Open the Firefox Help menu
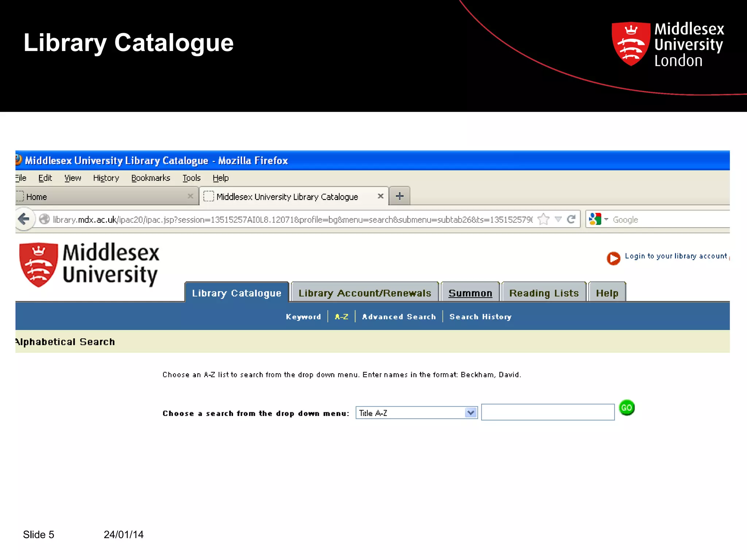 coord(221,178)
